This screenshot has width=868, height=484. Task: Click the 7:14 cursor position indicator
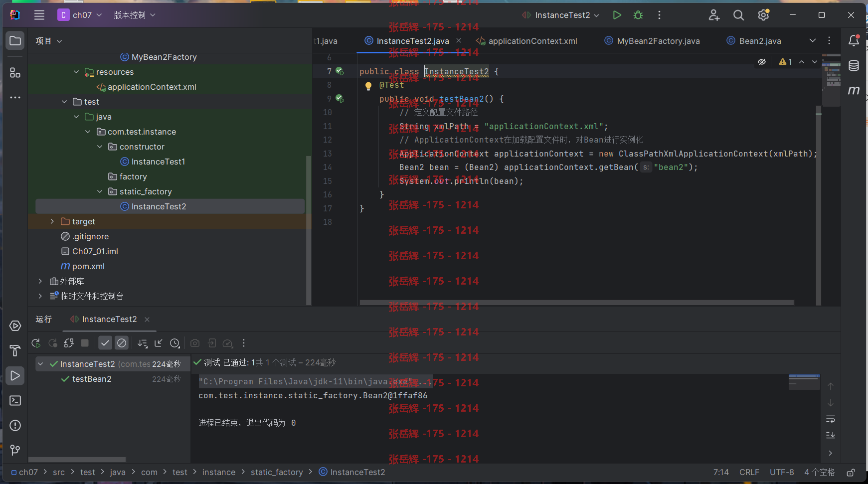point(721,472)
